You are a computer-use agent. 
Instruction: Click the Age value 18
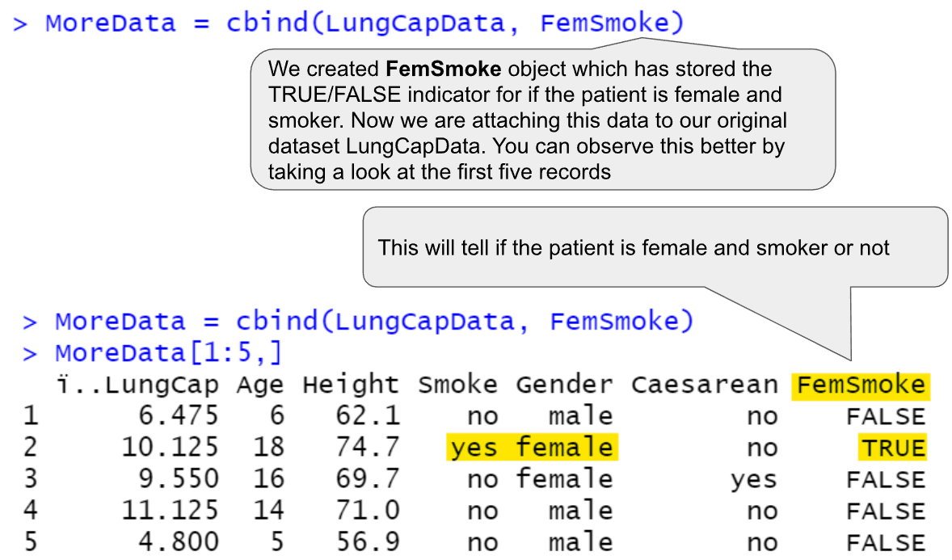pyautogui.click(x=268, y=448)
